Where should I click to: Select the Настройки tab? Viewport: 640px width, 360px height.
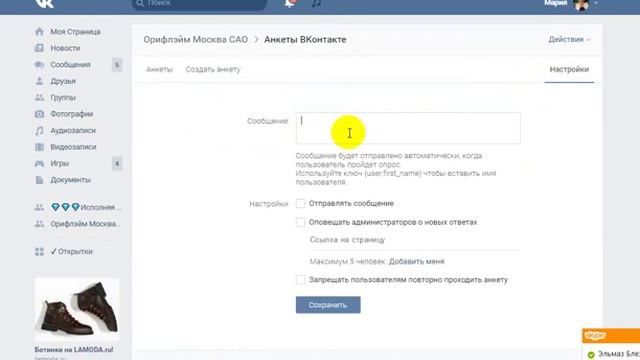pos(569,69)
